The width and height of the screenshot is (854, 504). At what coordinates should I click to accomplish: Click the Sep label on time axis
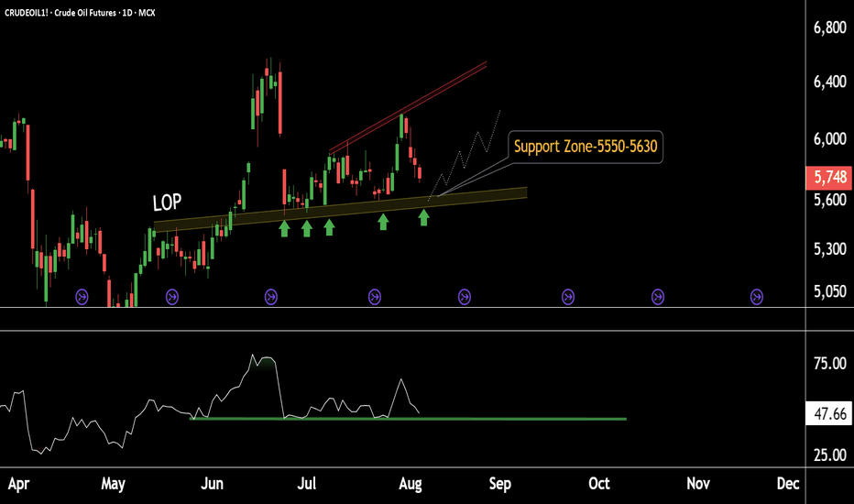coord(500,484)
